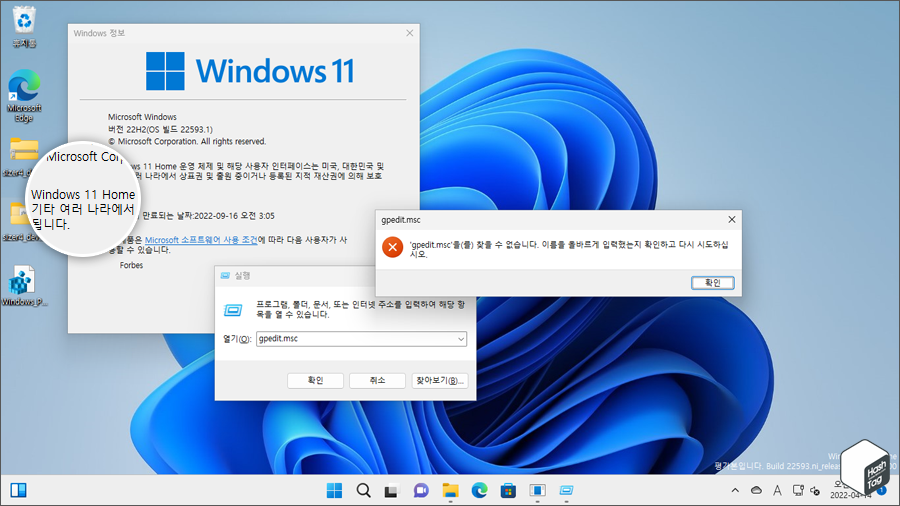Viewport: 900px width, 506px height.
Task: Click the IME language indicator A
Action: (777, 490)
